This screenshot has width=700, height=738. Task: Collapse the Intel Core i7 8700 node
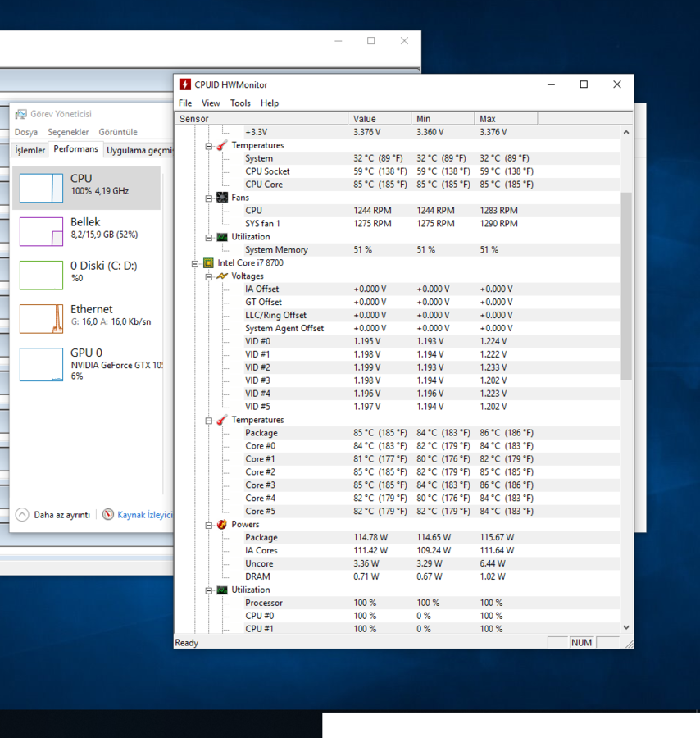[x=195, y=263]
